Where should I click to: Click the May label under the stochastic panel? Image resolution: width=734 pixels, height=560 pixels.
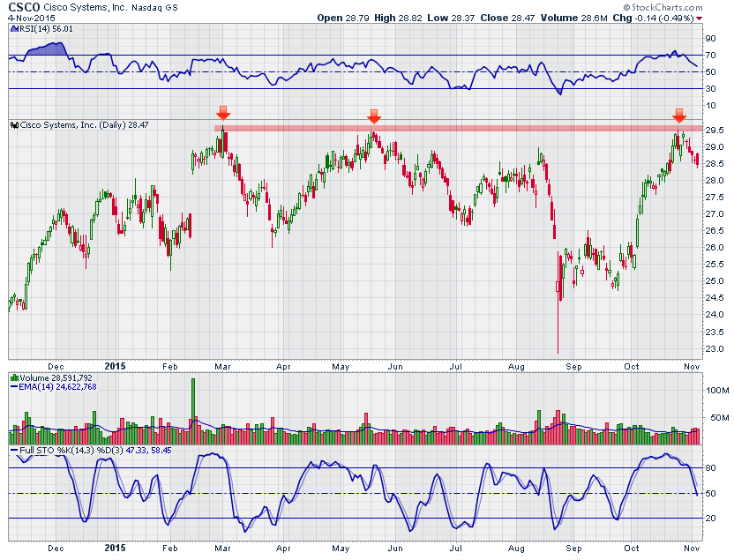click(341, 548)
